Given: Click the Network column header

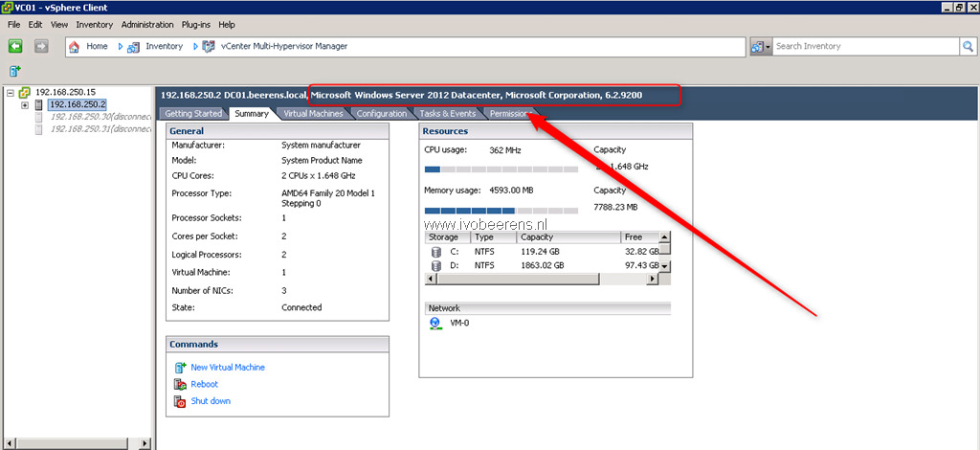Looking at the screenshot, I should pos(547,308).
